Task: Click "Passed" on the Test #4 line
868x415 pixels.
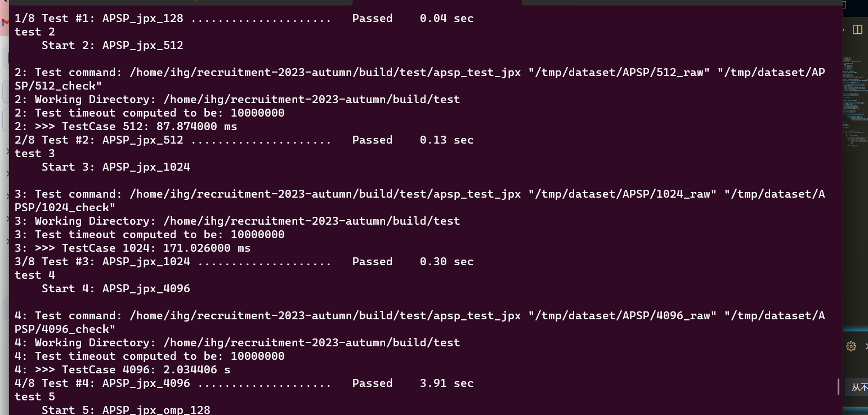Action: [372, 383]
